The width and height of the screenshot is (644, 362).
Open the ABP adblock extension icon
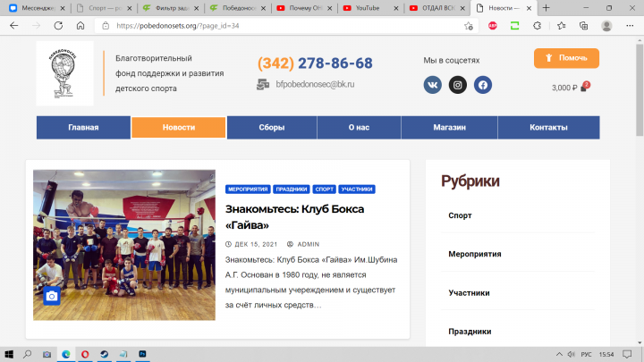493,25
